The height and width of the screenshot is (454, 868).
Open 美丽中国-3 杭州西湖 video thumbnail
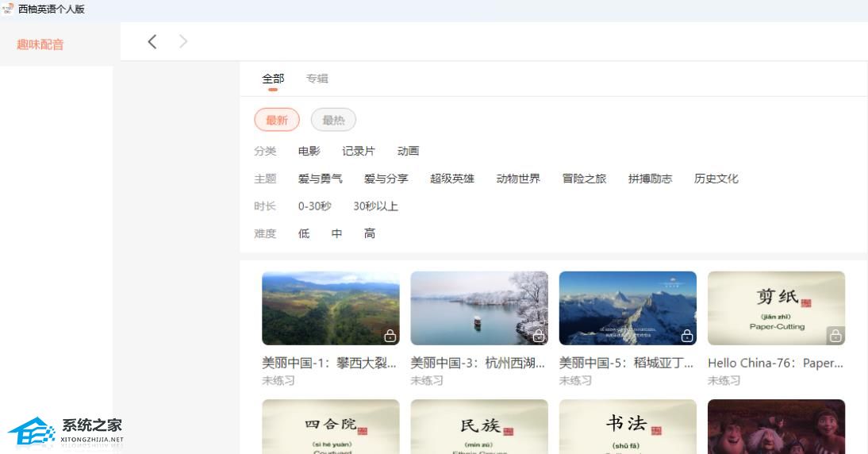tap(479, 308)
